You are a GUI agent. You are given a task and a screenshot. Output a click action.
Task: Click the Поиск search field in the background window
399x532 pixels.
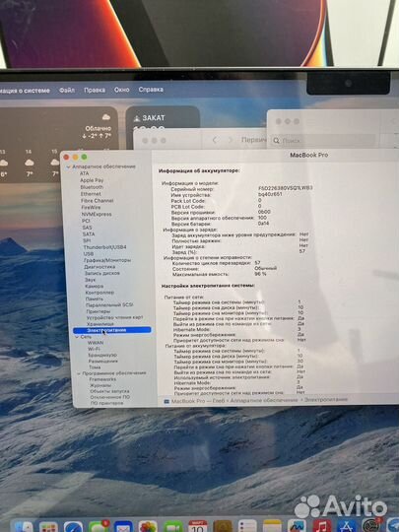324,140
